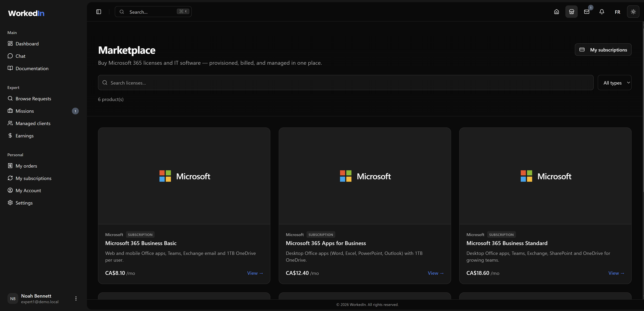Screen dimensions: 644x311
Task: Click the NB user avatar
Action: tap(13, 299)
